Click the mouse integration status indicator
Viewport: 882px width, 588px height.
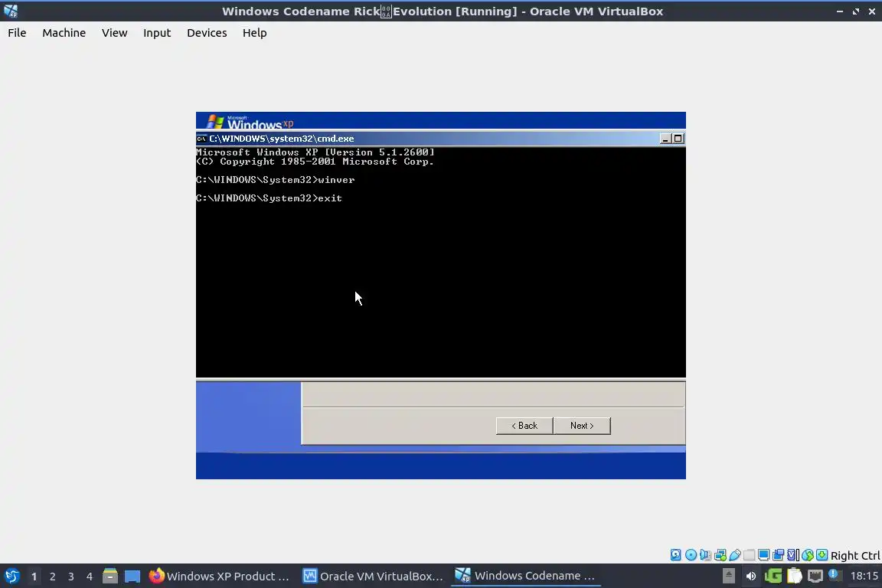pyautogui.click(x=808, y=555)
